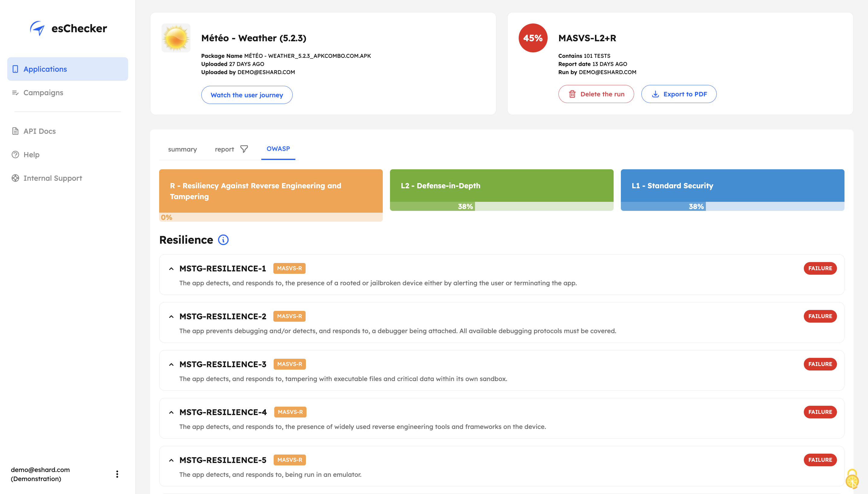Click the Resilience info icon

[223, 240]
